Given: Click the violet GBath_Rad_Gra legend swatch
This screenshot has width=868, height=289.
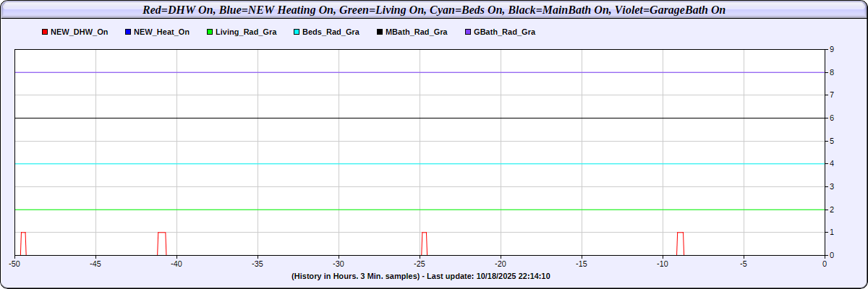Looking at the screenshot, I should 467,33.
